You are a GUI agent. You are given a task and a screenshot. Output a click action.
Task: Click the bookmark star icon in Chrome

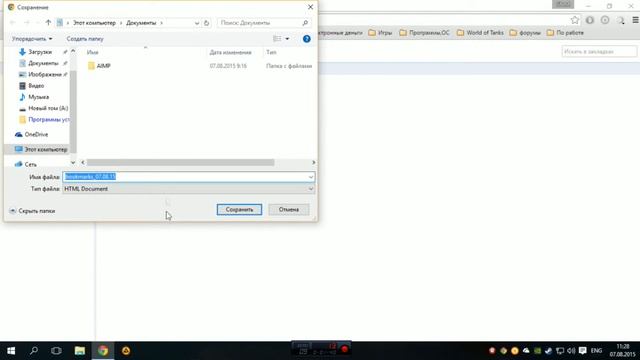pos(575,20)
